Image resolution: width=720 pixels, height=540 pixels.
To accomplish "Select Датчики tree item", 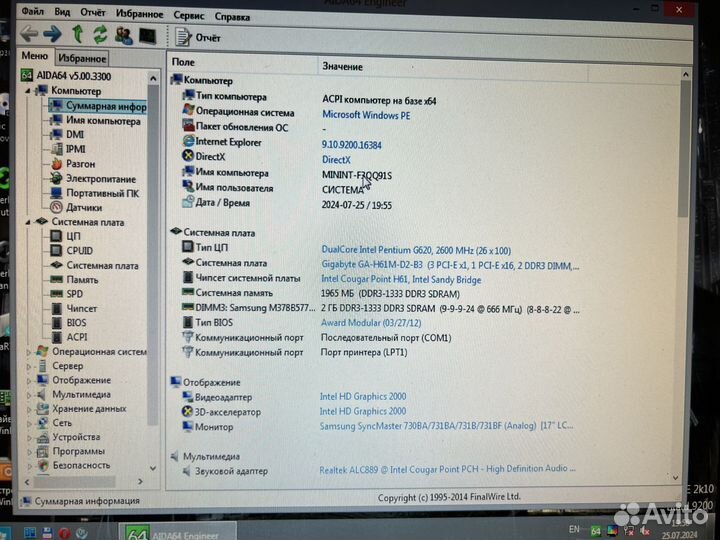I will pos(76,208).
